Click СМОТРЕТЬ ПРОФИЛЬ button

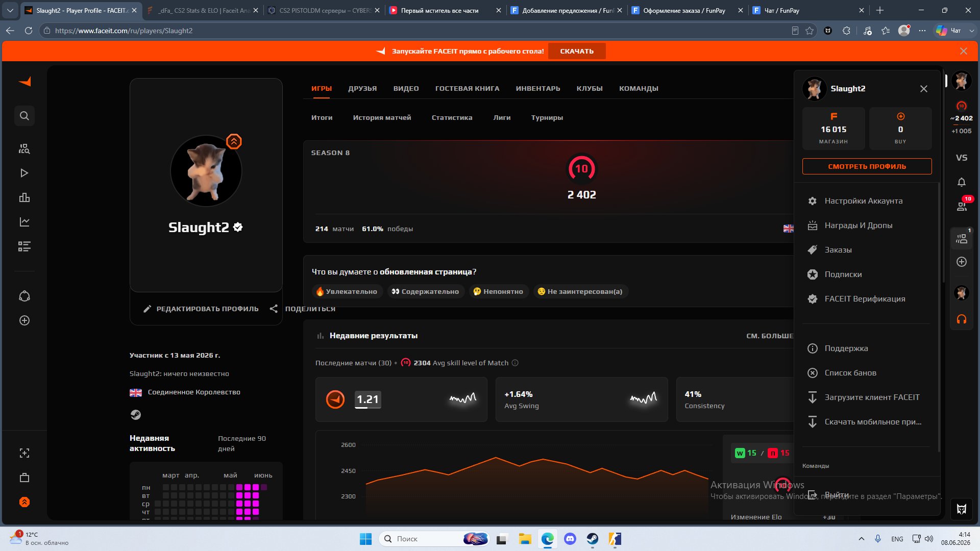coord(867,166)
